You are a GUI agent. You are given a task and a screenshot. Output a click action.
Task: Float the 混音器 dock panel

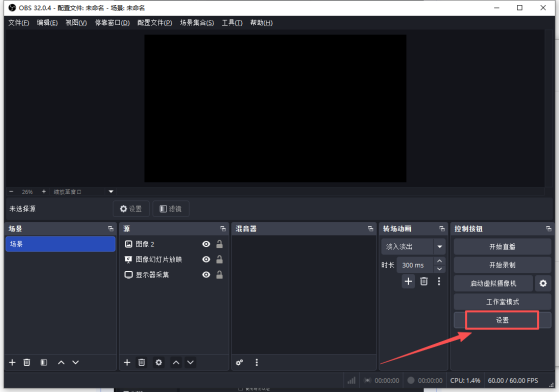point(371,229)
